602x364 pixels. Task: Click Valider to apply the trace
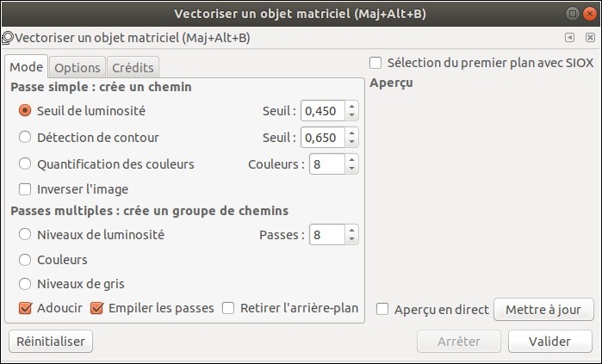550,342
